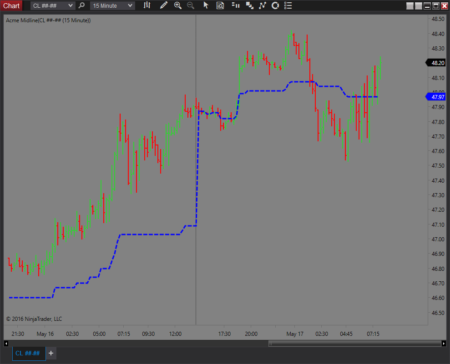
Task: Click the zoom in magnifier icon
Action: click(x=178, y=5)
